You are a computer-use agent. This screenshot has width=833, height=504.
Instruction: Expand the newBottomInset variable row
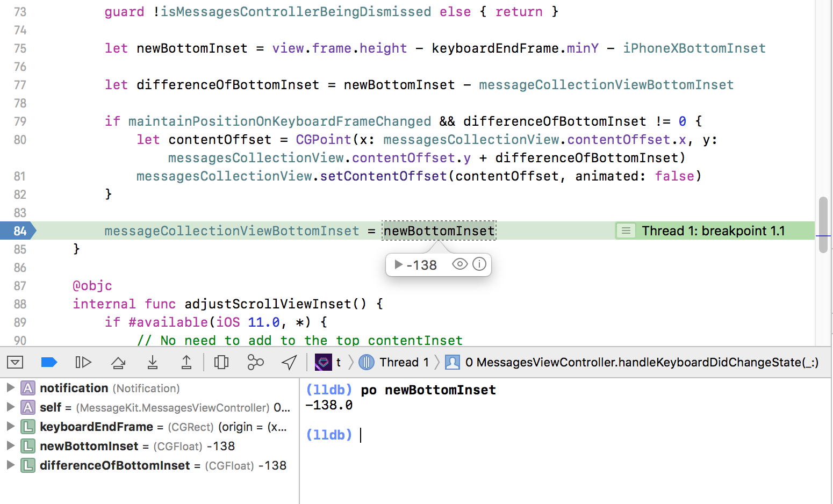[10, 445]
